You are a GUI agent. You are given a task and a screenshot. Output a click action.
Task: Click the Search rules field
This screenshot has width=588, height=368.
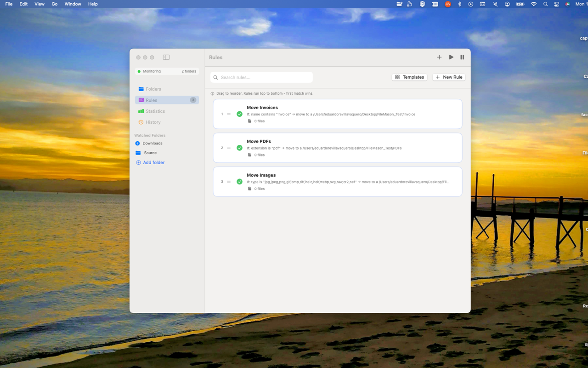point(261,77)
